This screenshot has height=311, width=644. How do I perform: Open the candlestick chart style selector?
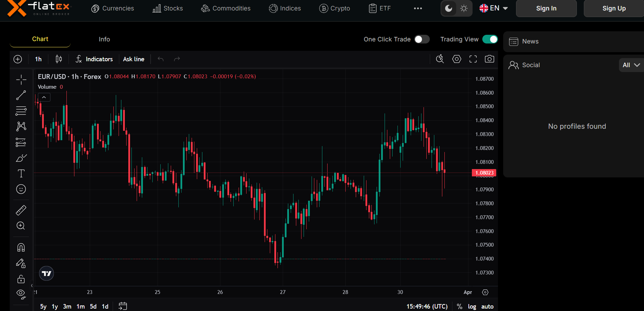[x=59, y=59]
